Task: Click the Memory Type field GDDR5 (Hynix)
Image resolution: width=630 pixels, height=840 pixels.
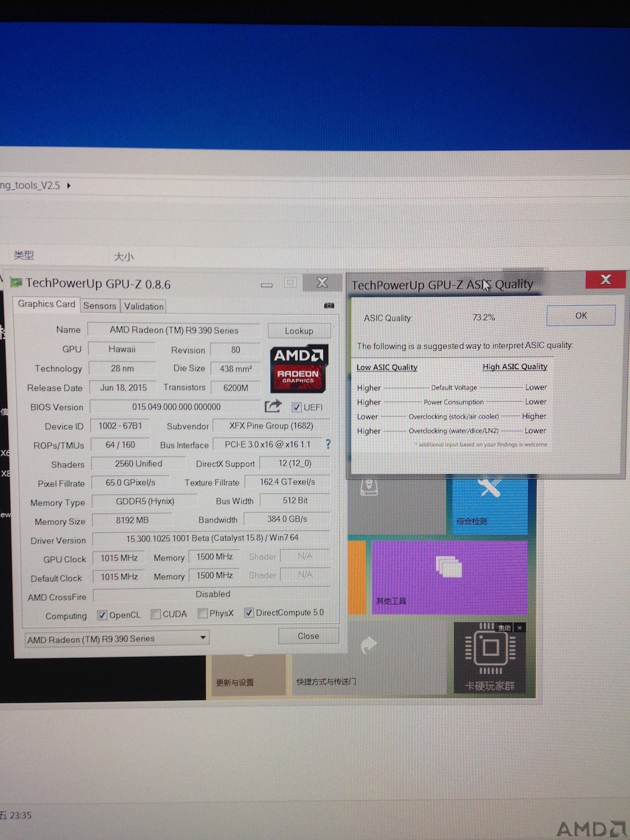Action: (145, 501)
